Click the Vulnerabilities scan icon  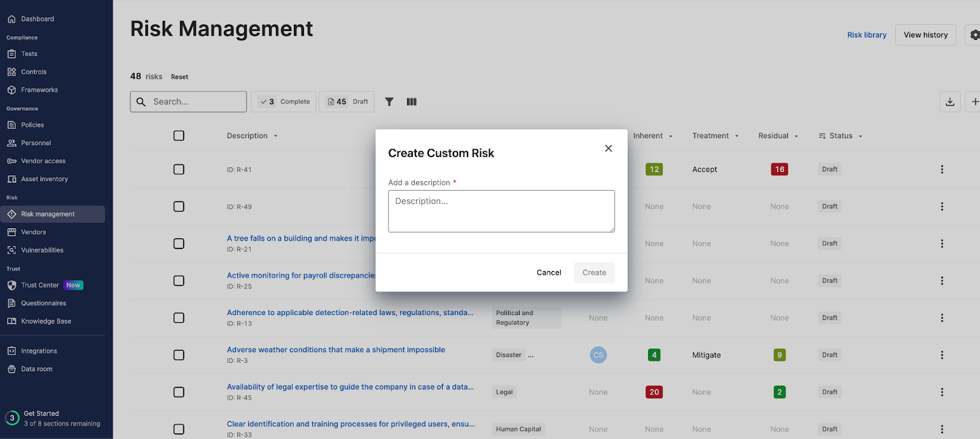coord(11,250)
